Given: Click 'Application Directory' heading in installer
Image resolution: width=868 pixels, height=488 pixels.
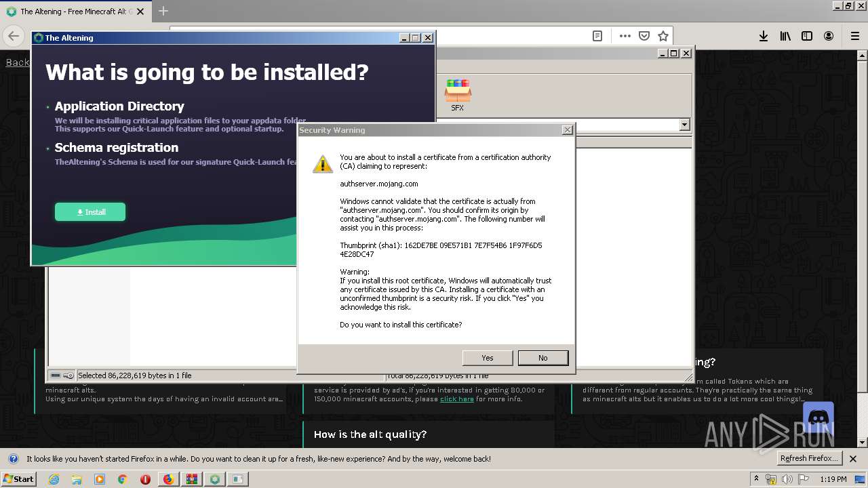Looking at the screenshot, I should pos(119,106).
